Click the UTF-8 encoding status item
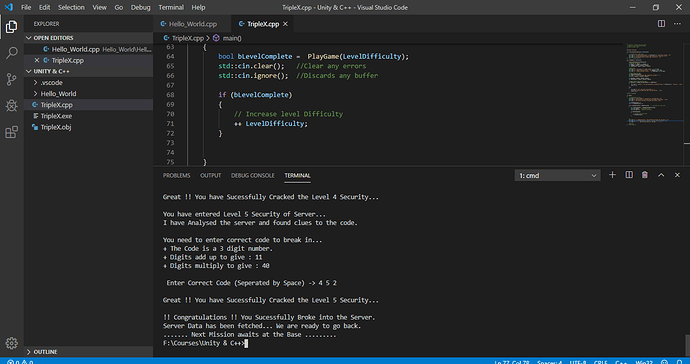The height and width of the screenshot is (364, 690). [x=578, y=362]
